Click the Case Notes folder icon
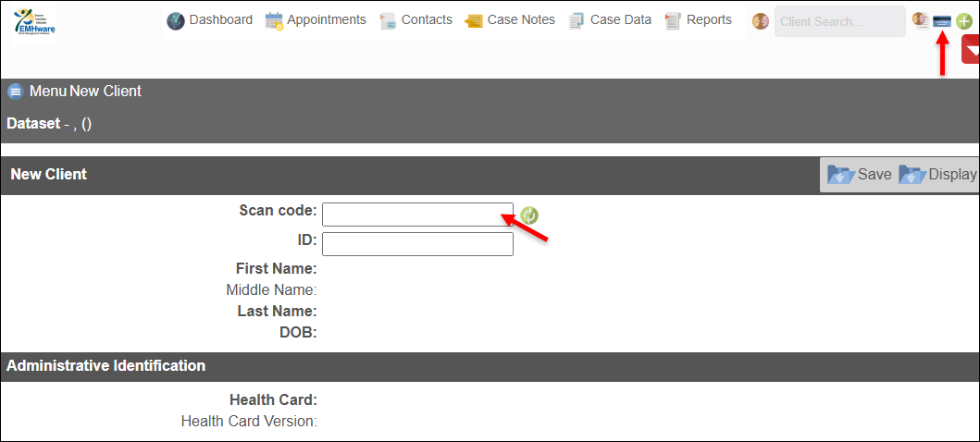980x442 pixels. [x=474, y=20]
